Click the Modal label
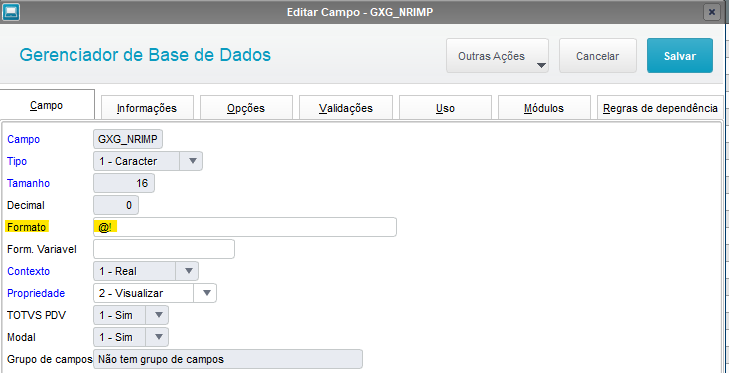This screenshot has width=729, height=373. (x=21, y=337)
